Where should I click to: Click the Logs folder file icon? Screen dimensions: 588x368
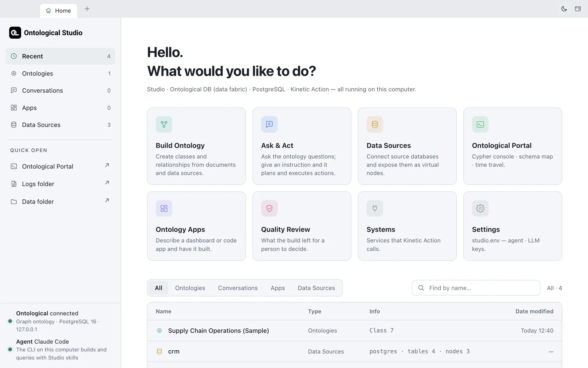pyautogui.click(x=14, y=184)
